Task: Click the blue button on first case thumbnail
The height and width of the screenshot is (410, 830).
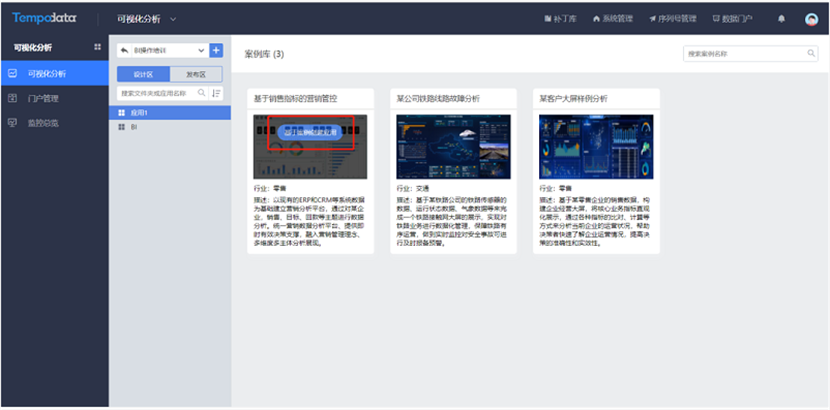Action: tap(311, 131)
